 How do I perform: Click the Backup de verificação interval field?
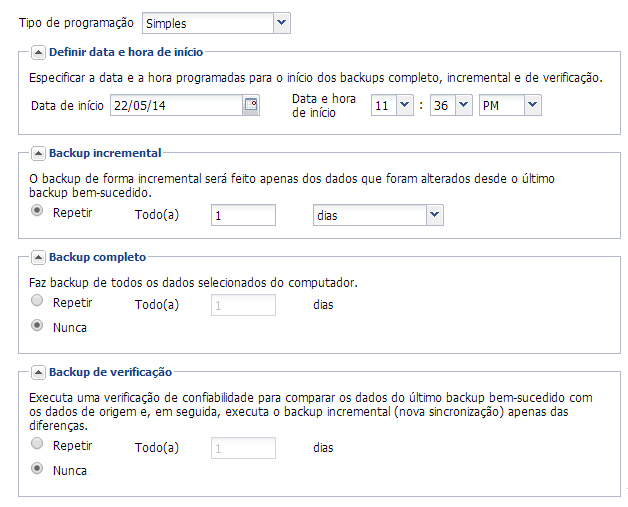pyautogui.click(x=243, y=449)
